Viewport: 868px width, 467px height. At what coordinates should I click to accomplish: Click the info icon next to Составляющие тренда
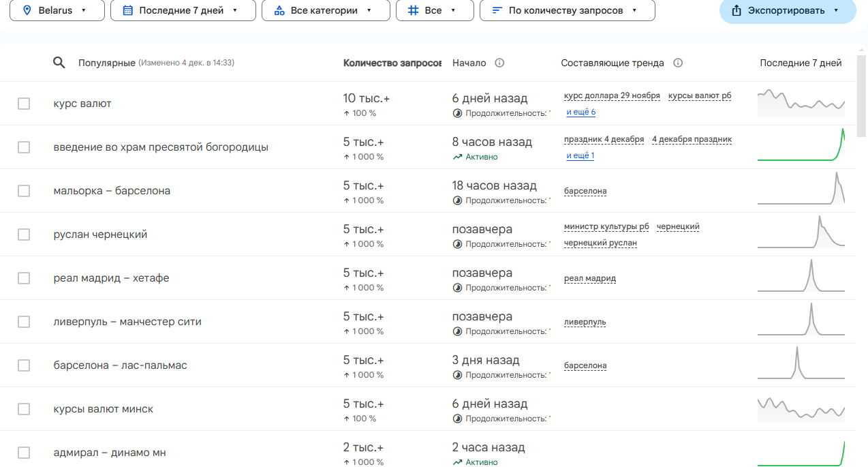pos(678,63)
